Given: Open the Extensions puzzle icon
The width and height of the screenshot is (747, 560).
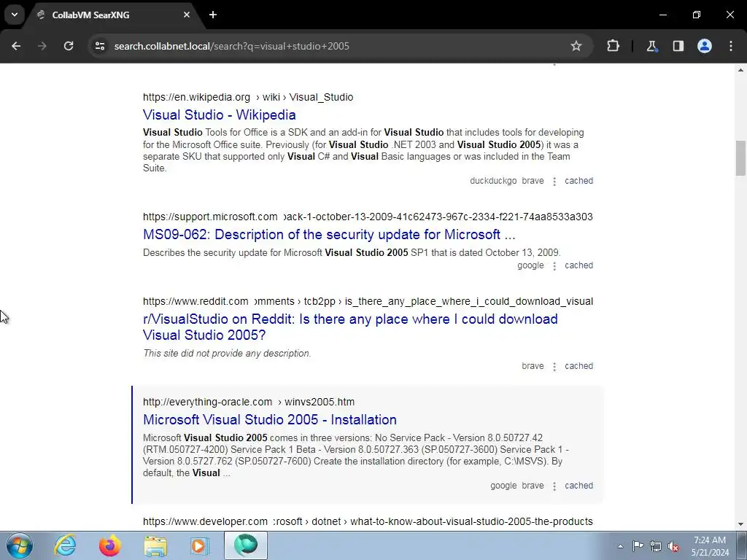Looking at the screenshot, I should pyautogui.click(x=613, y=46).
